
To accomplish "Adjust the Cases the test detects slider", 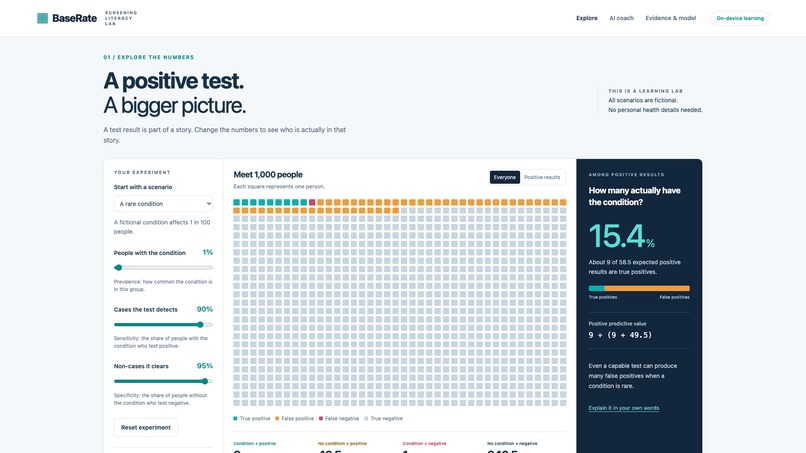I will tap(163, 324).
